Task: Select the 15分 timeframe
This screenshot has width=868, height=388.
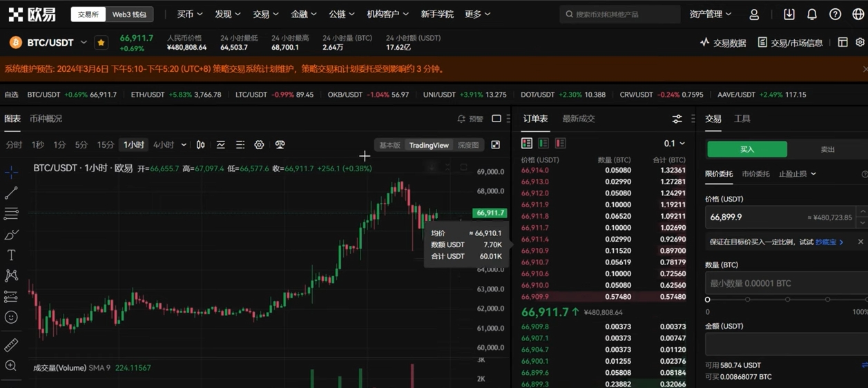Action: pyautogui.click(x=106, y=145)
